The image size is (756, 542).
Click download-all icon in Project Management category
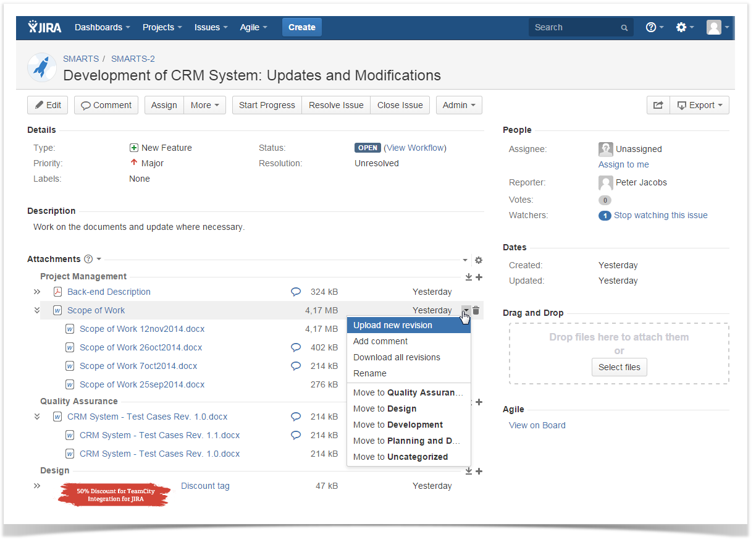469,277
